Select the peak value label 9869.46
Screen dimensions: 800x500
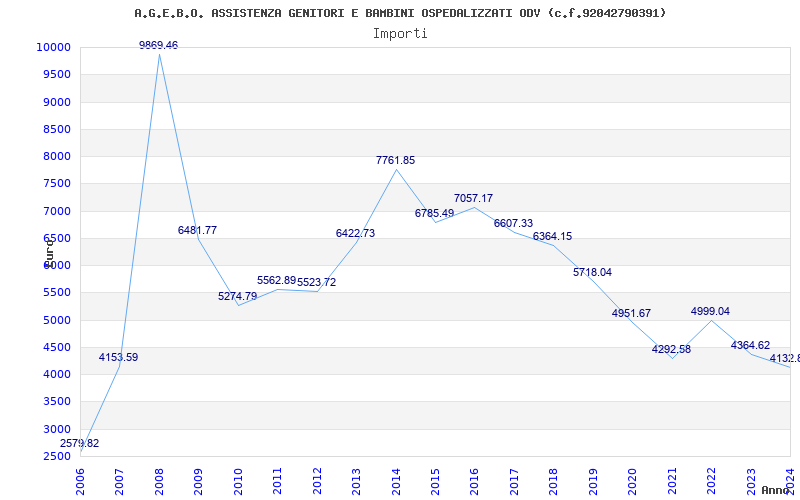(159, 45)
